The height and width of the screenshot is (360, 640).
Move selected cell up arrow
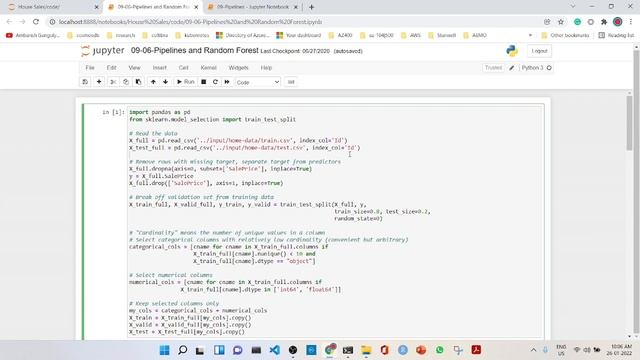click(x=153, y=82)
